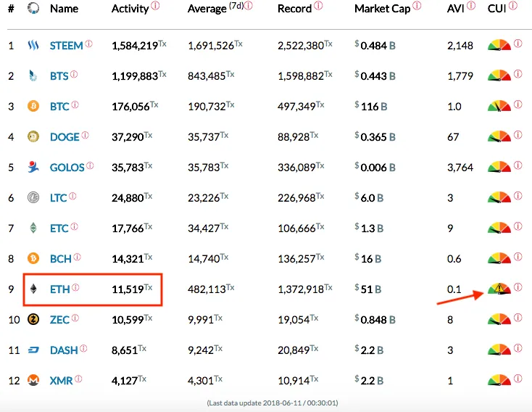Click the info icon next to DOGE name
This screenshot has height=412, width=532.
pyautogui.click(x=85, y=135)
